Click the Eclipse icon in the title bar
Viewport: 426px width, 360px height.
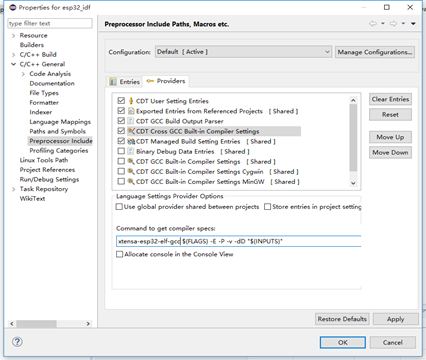[x=12, y=7]
